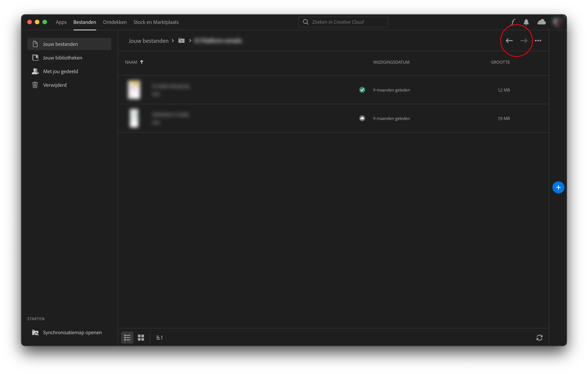Viewport: 588px width, 374px height.
Task: Click Synchronisatiemap openen
Action: click(72, 333)
